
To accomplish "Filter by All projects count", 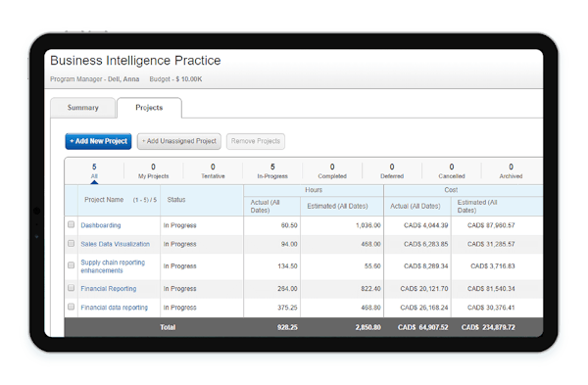I will [94, 171].
